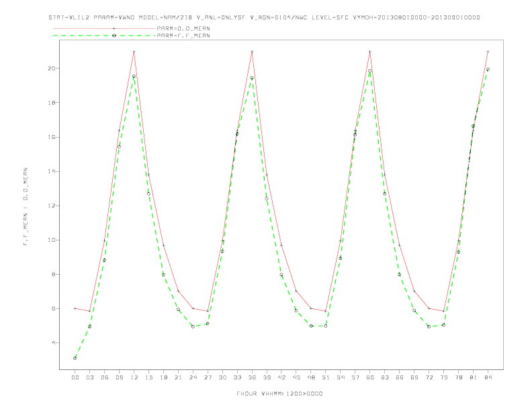Click x-axis tick label 27
The width and height of the screenshot is (532, 411).
pyautogui.click(x=208, y=377)
